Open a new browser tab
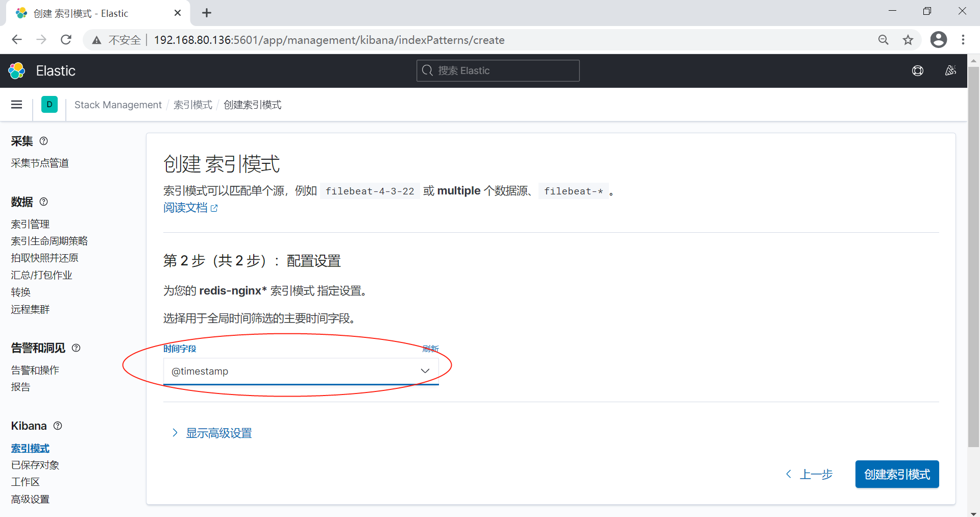 (207, 13)
